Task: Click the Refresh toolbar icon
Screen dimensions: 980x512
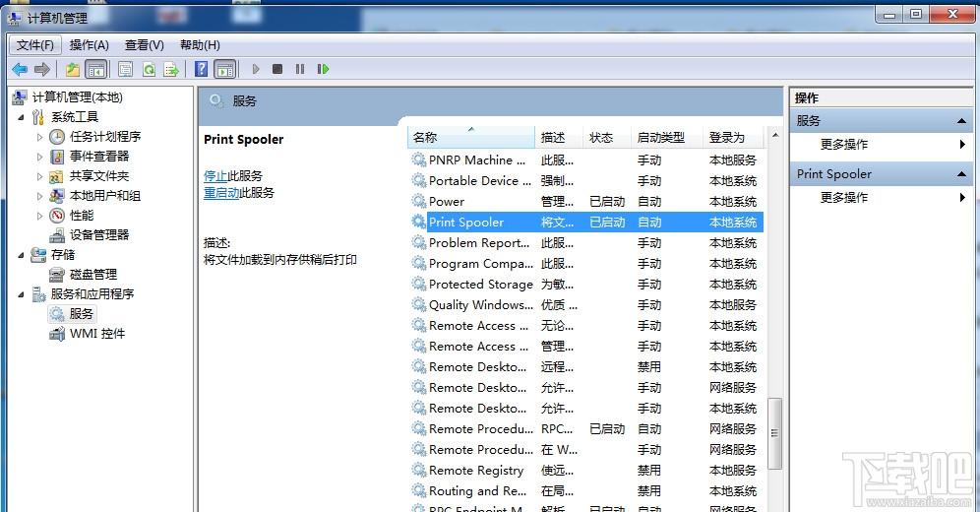Action: [149, 69]
